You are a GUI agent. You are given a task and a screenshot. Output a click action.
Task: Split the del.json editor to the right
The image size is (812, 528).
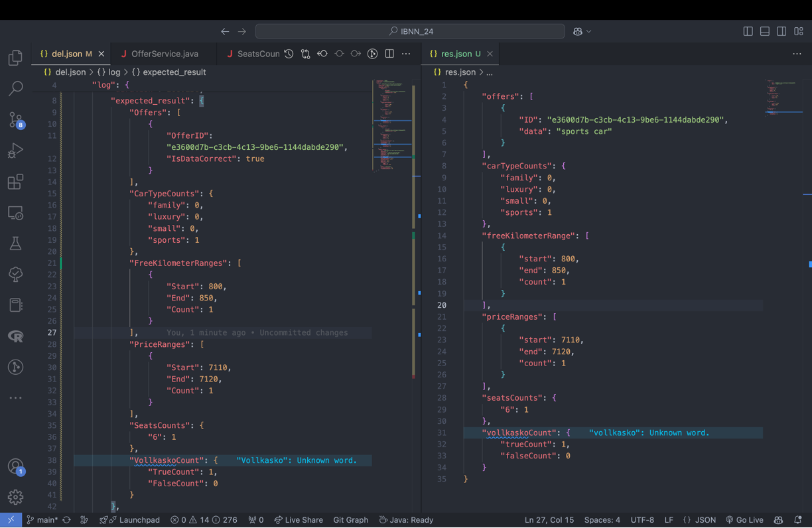389,54
